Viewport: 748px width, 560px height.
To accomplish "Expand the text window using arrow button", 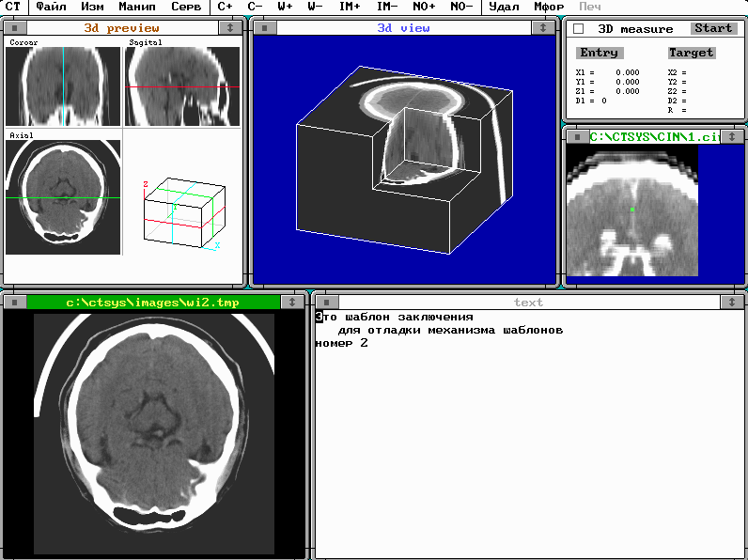I will (732, 303).
